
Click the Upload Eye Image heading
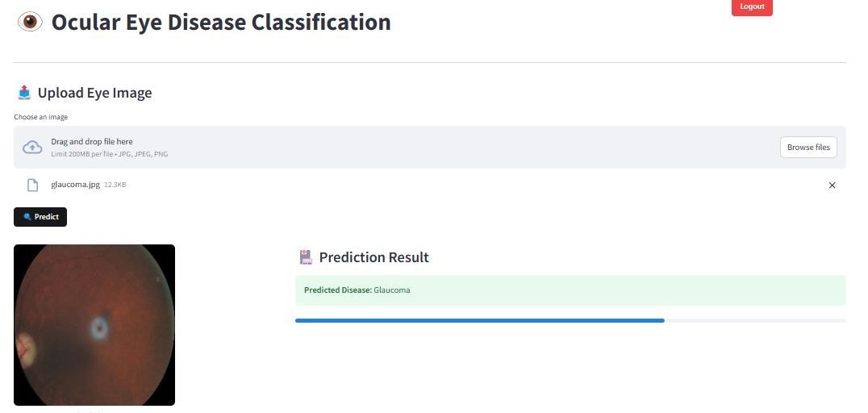coord(94,93)
